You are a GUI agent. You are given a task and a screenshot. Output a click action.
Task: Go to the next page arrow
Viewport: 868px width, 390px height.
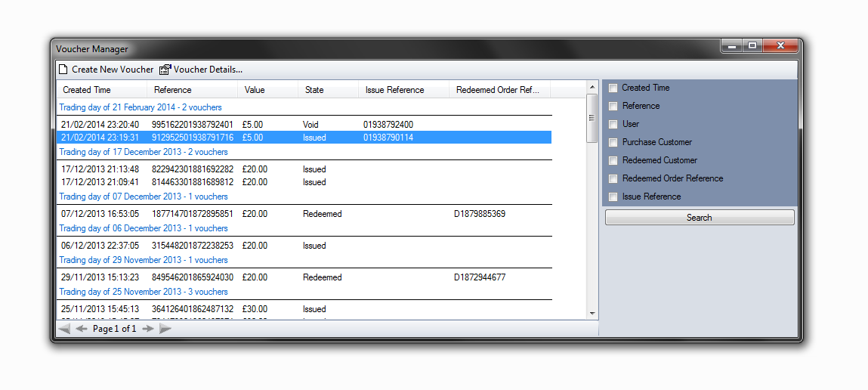(x=148, y=329)
